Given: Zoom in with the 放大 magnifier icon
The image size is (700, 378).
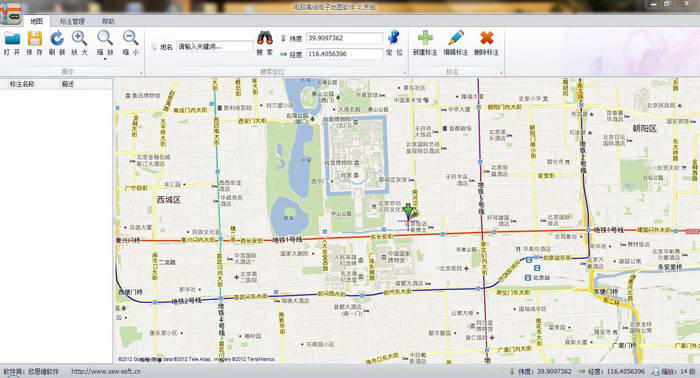Looking at the screenshot, I should click(x=79, y=38).
